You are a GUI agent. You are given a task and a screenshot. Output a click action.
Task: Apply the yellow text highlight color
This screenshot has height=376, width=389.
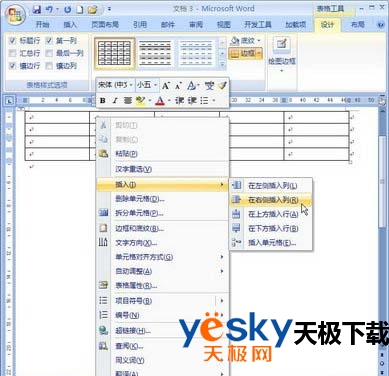(140, 100)
